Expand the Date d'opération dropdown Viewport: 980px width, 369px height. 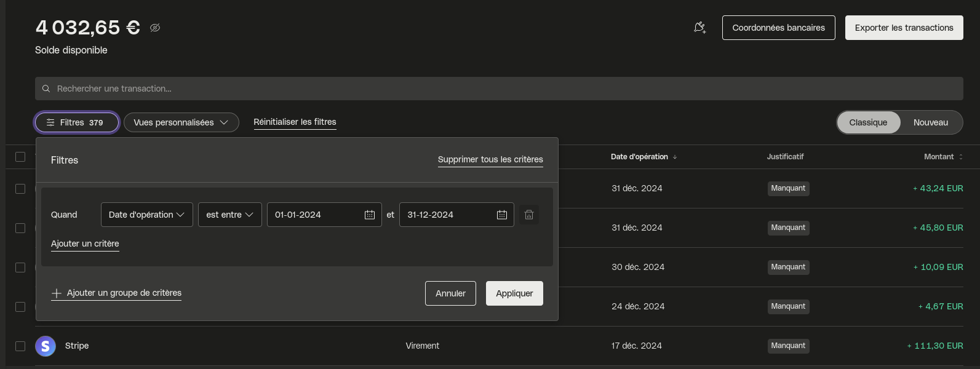pyautogui.click(x=146, y=215)
